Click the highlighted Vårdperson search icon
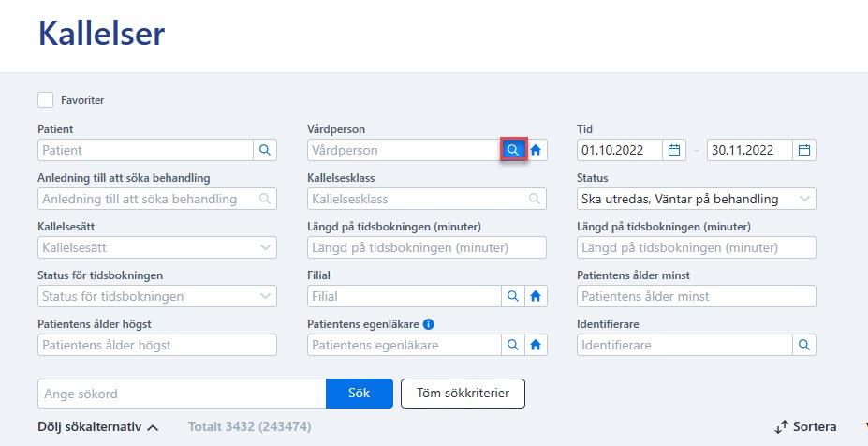 (x=514, y=150)
